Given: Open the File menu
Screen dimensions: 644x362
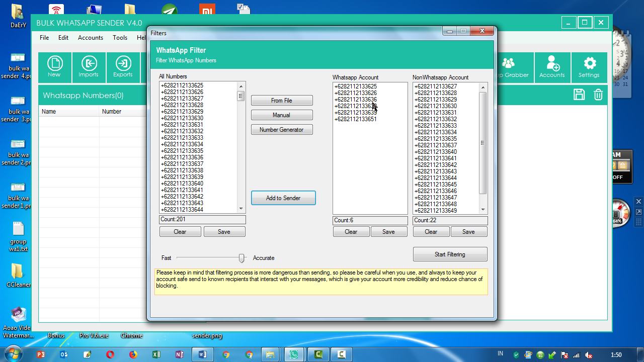Looking at the screenshot, I should click(44, 38).
